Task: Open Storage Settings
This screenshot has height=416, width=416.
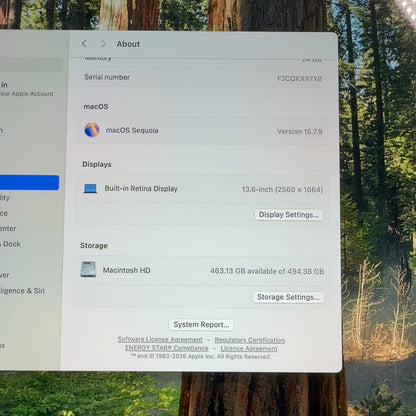Action: tap(288, 297)
